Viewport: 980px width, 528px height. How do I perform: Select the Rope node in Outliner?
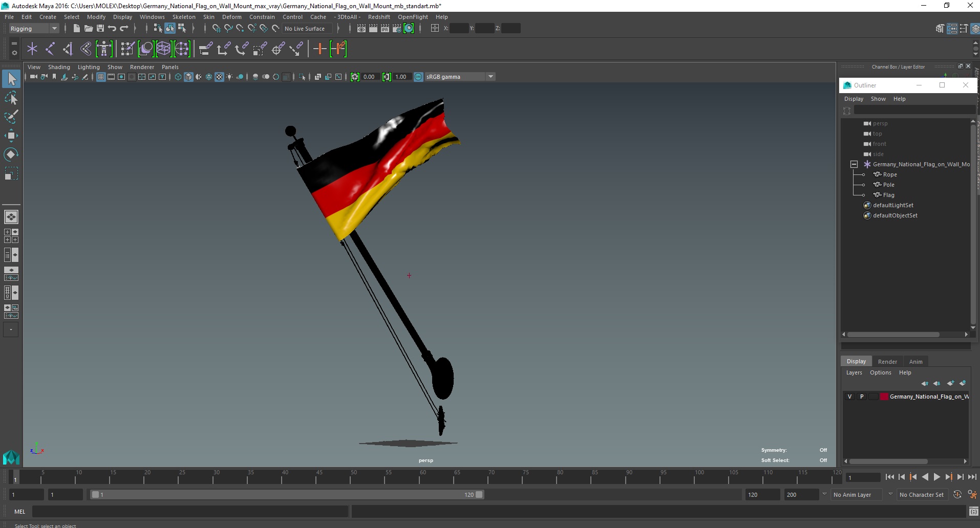coord(890,174)
